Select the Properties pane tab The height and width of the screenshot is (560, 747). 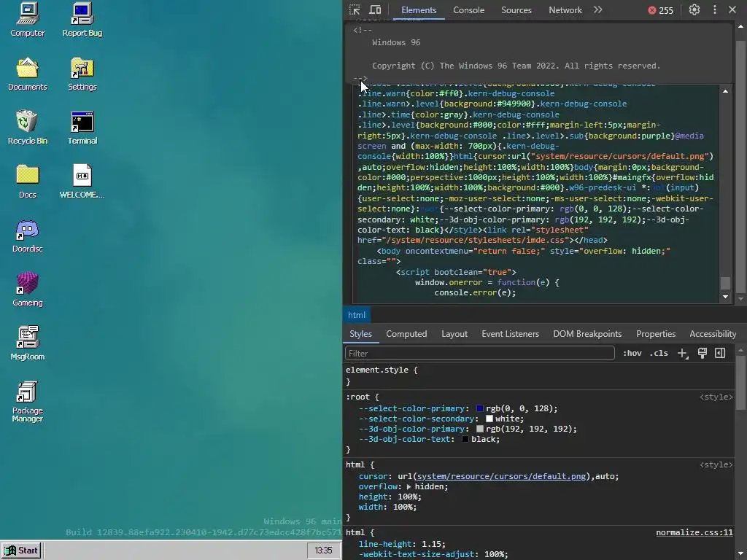point(656,334)
